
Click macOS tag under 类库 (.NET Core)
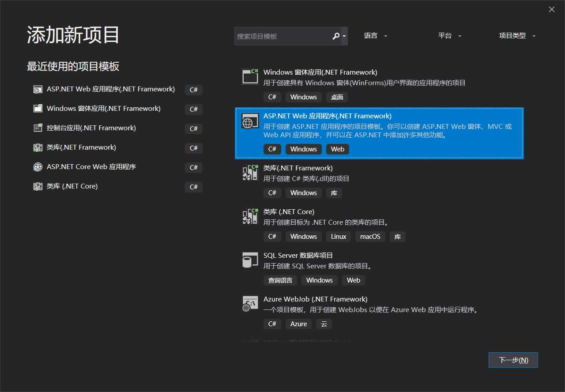(370, 237)
